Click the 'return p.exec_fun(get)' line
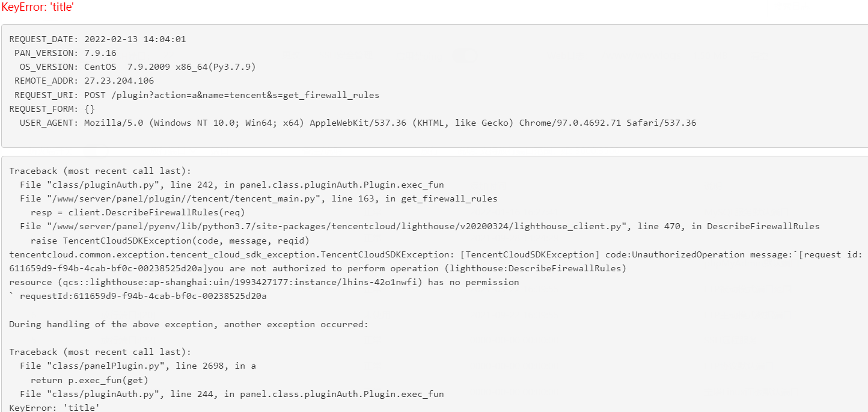The image size is (868, 412). click(90, 380)
